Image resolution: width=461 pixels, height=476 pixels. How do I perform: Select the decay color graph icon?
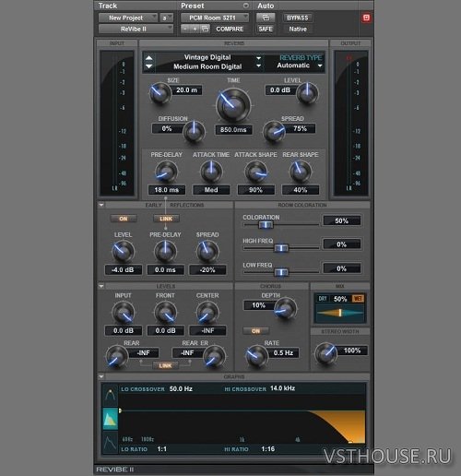110,419
